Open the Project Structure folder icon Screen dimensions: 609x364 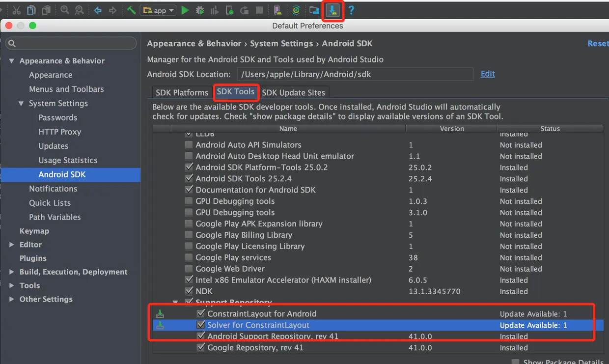click(314, 10)
